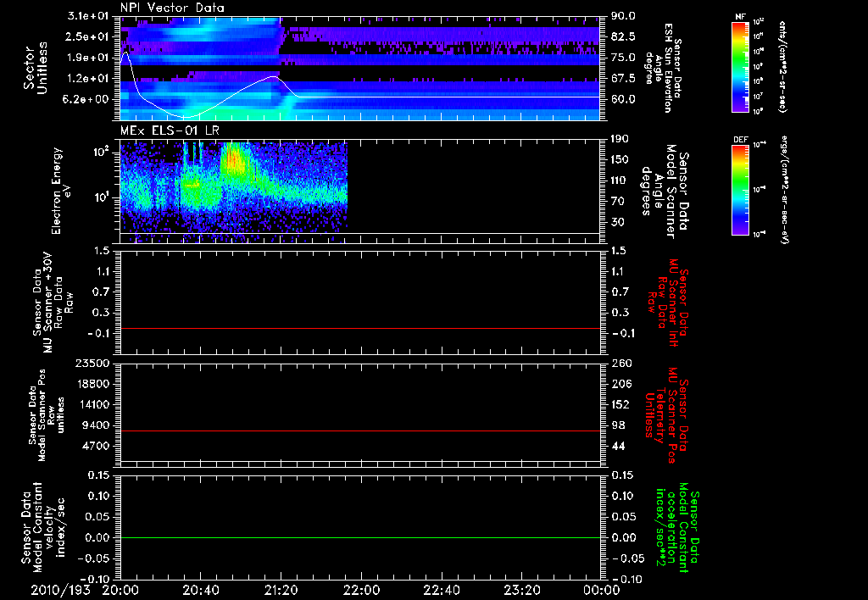Click the 75.0 sun elevation tick label

tap(623, 58)
